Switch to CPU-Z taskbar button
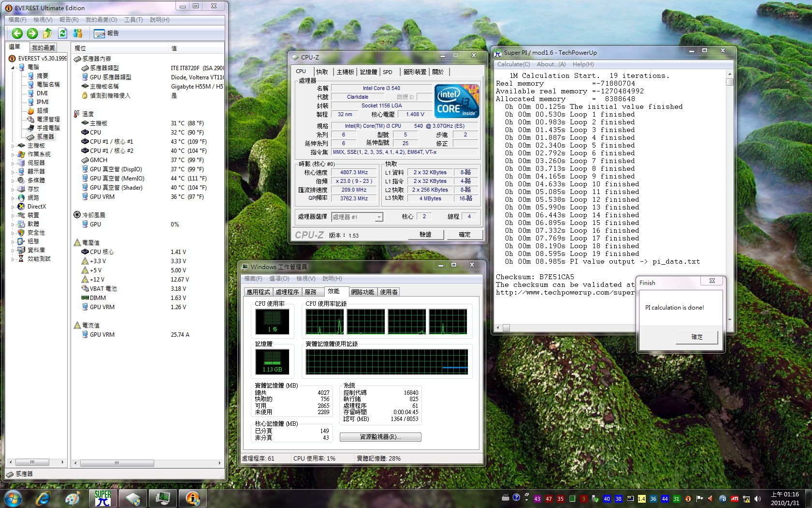This screenshot has height=508, width=812. 132,498
